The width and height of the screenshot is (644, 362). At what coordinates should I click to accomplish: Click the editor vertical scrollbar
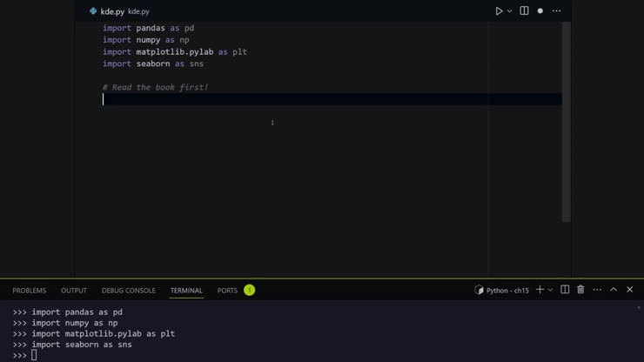566,122
